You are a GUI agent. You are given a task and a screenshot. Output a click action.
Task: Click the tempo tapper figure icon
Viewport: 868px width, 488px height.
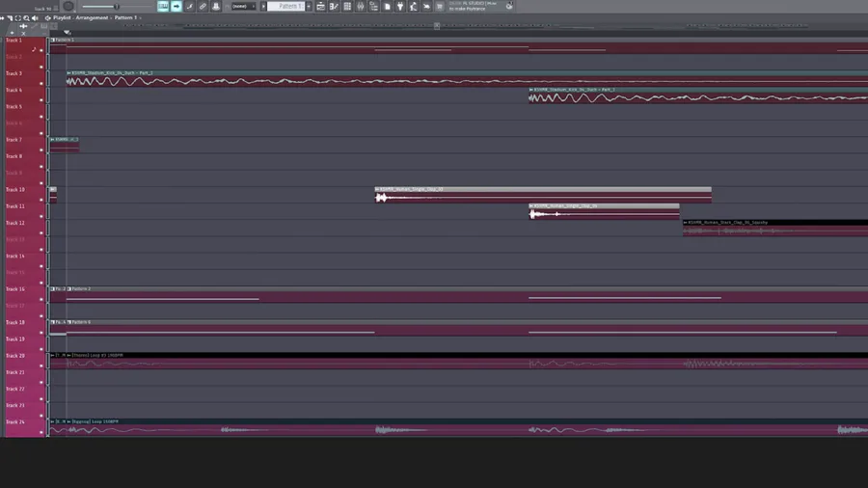414,6
